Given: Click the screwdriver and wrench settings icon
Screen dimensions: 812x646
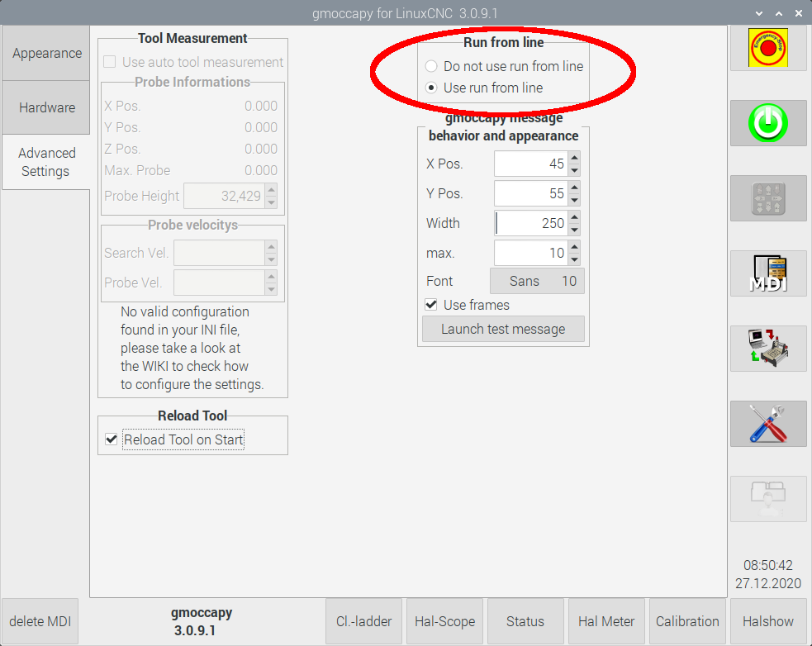Looking at the screenshot, I should 768,425.
